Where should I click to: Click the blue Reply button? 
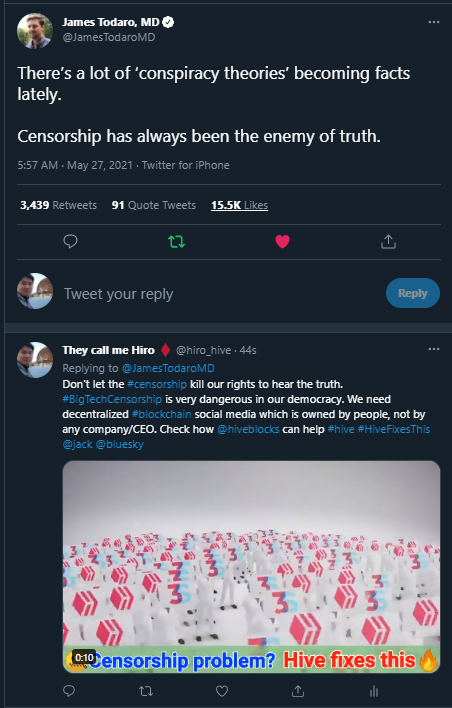(413, 293)
